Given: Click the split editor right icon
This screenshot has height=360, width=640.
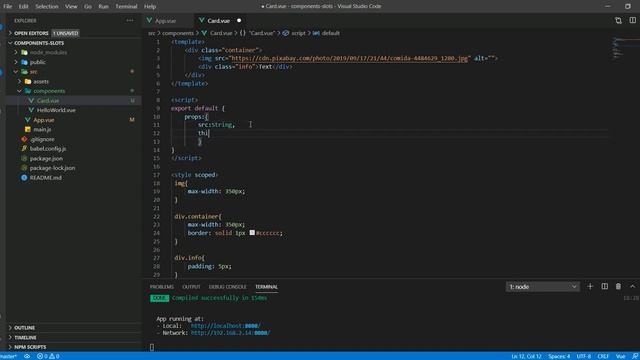Looking at the screenshot, I should [632, 20].
